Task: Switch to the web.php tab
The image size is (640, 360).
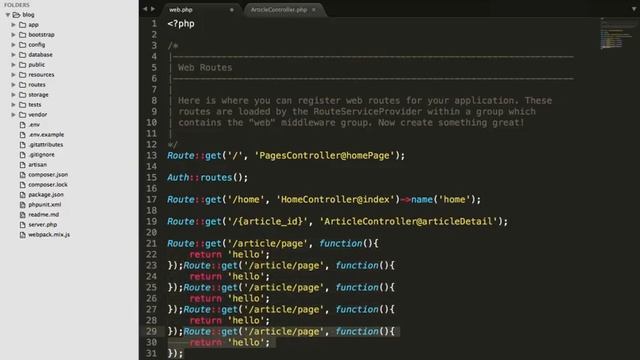Action: (201, 10)
